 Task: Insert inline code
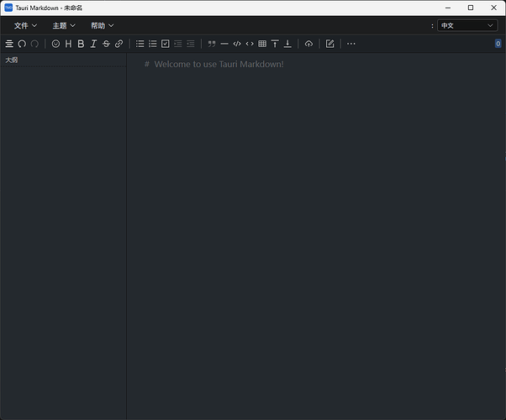[x=250, y=44]
